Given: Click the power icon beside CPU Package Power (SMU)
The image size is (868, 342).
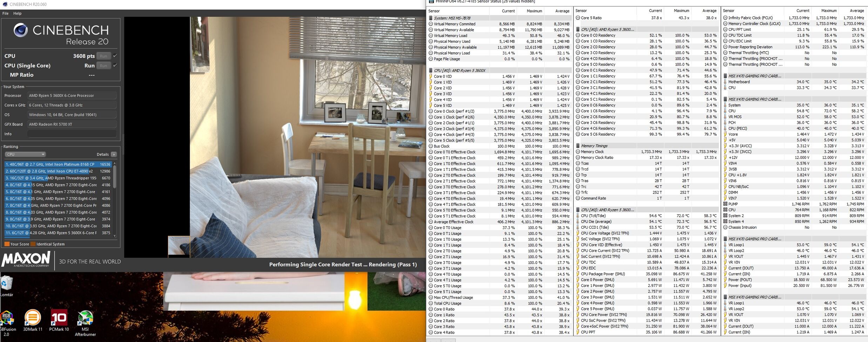Looking at the screenshot, I should point(578,274).
